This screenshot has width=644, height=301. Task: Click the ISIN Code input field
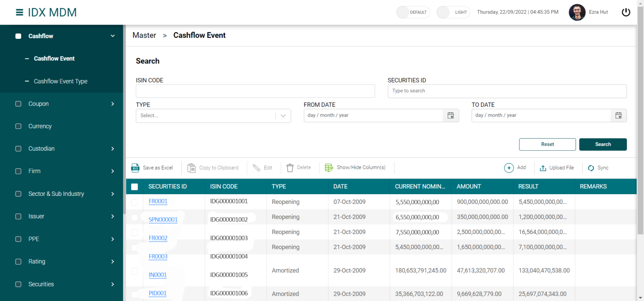(x=255, y=91)
